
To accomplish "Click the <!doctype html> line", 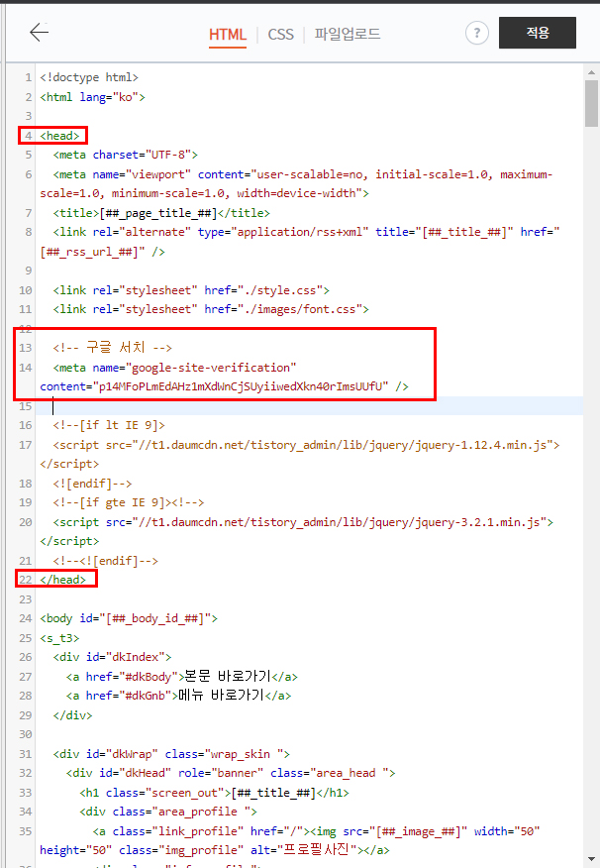I will tap(89, 77).
